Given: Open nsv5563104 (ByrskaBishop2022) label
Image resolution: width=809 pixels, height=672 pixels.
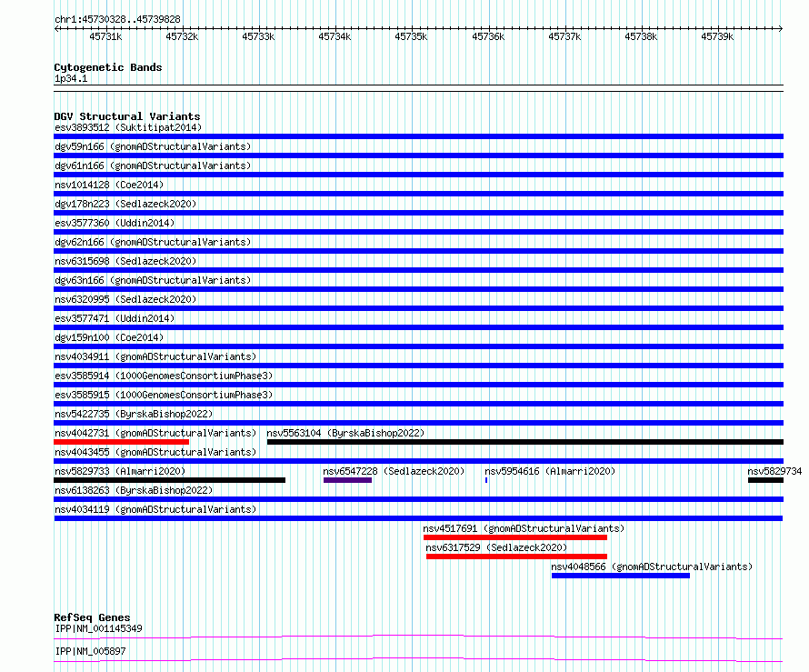Looking at the screenshot, I should (345, 433).
